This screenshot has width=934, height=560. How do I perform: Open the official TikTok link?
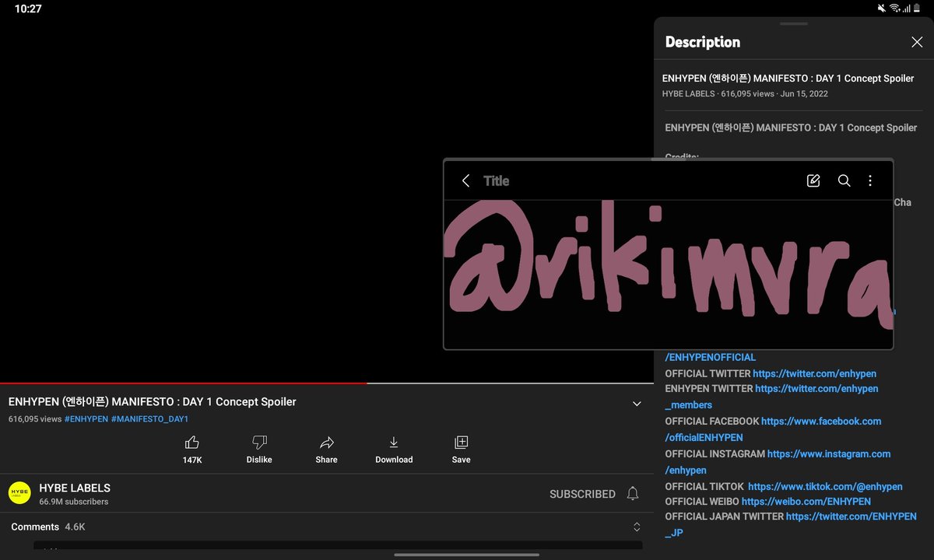pyautogui.click(x=825, y=487)
